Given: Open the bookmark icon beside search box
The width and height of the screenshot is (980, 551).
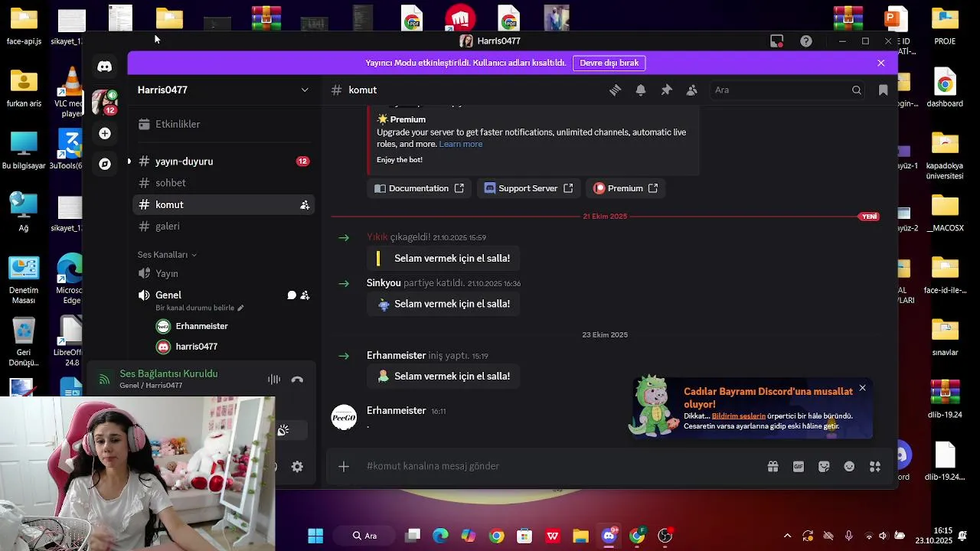Looking at the screenshot, I should 883,90.
